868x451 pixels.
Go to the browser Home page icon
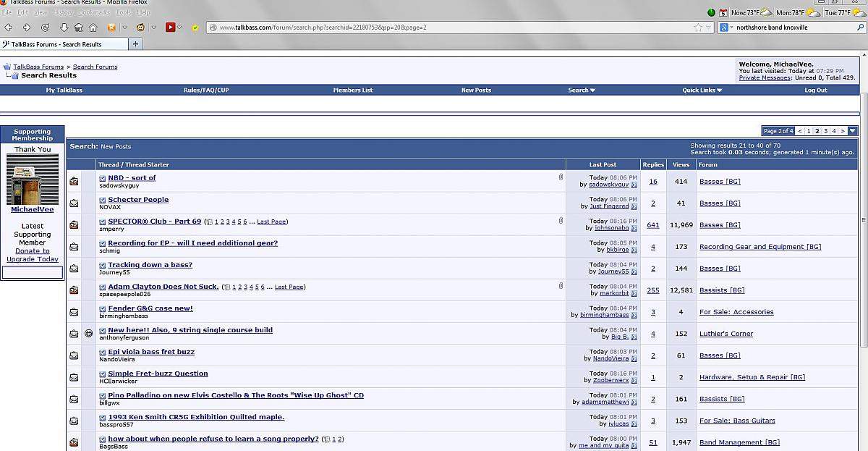93,28
